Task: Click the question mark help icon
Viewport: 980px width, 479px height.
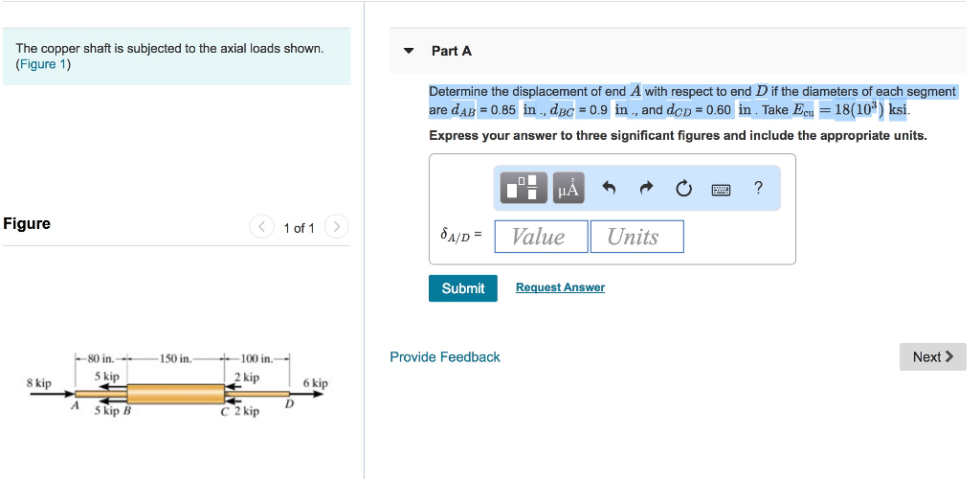Action: pyautogui.click(x=758, y=187)
